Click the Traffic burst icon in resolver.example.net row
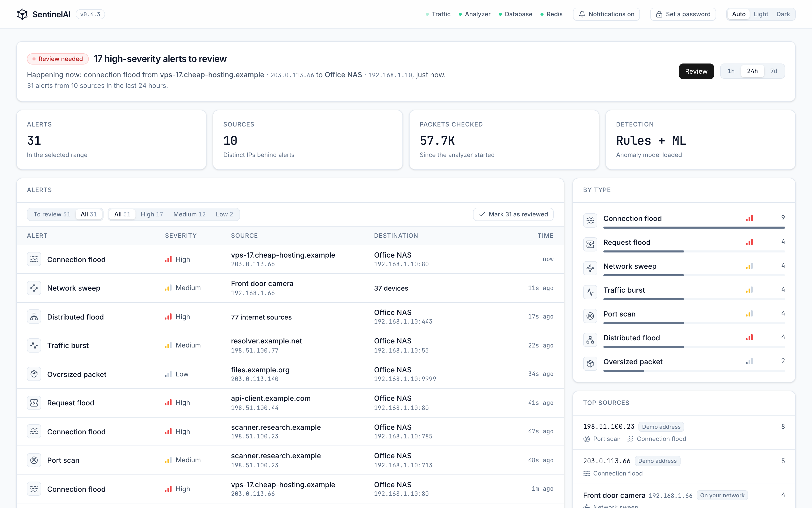The image size is (812, 508). pos(34,345)
